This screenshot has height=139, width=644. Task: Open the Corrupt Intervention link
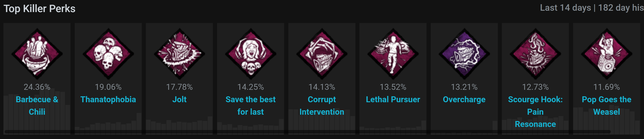coord(322,105)
